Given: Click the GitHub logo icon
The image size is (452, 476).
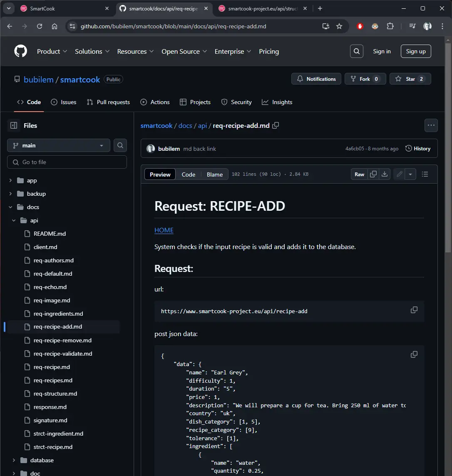Looking at the screenshot, I should 21,51.
